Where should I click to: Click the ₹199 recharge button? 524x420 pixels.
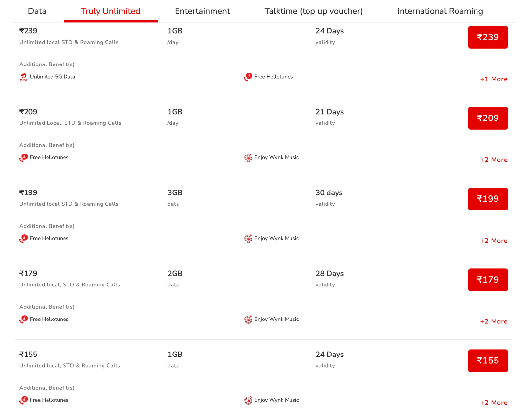488,199
